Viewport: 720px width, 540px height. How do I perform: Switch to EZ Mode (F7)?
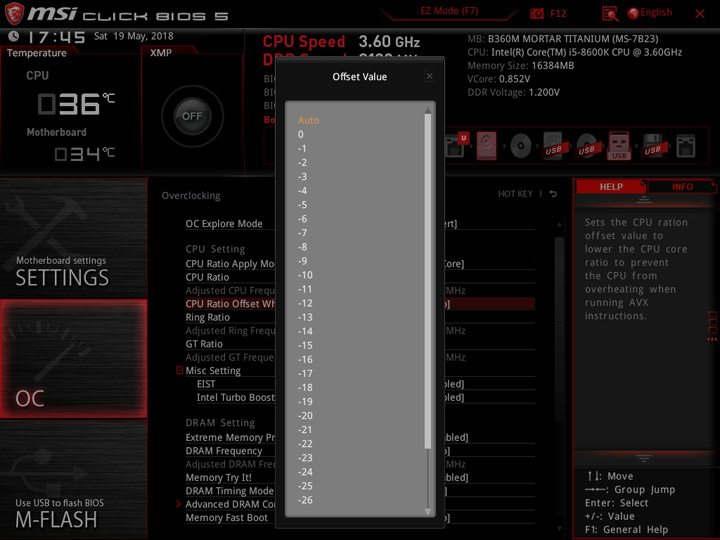point(449,11)
